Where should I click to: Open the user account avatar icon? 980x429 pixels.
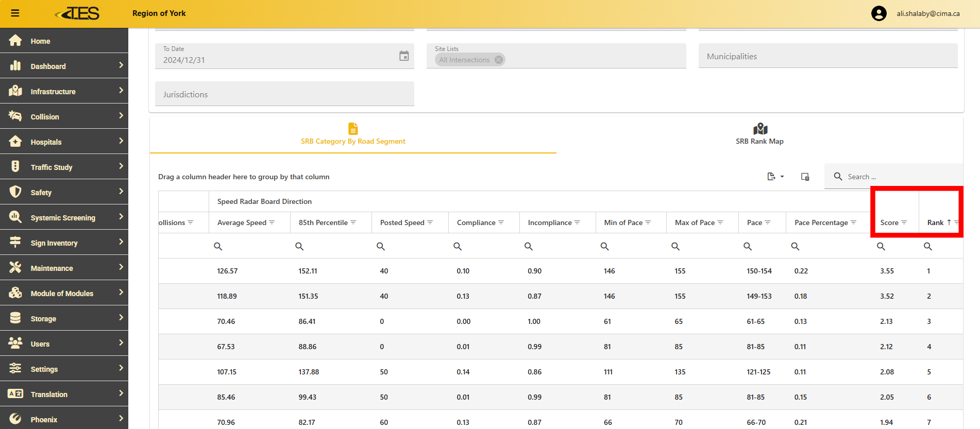tap(878, 13)
